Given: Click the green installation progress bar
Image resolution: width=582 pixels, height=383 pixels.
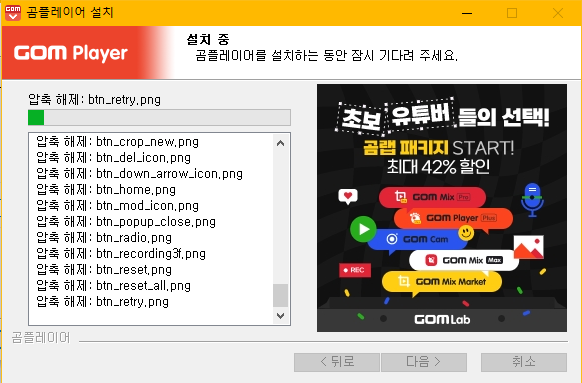Looking at the screenshot, I should tap(159, 118).
